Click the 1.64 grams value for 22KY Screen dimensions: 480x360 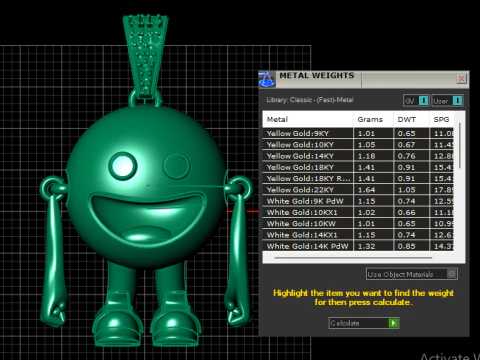pyautogui.click(x=366, y=190)
